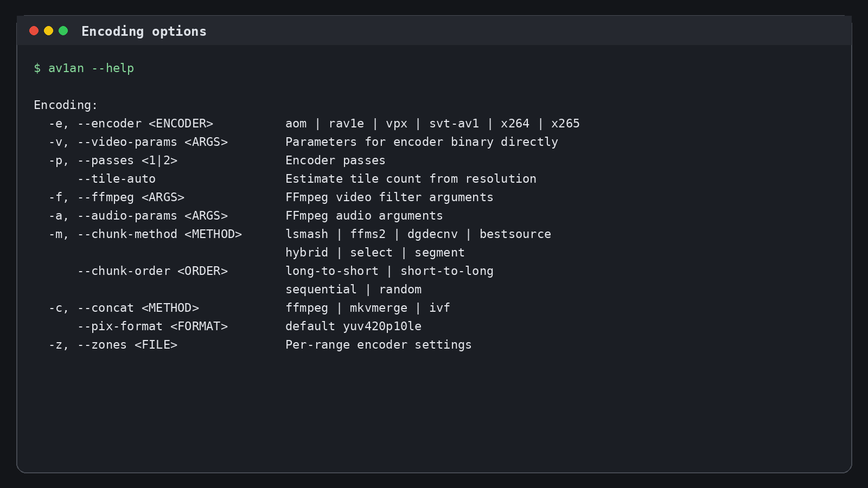Viewport: 868px width, 488px height.
Task: Click the "Encoding:" section heading
Action: click(x=66, y=105)
